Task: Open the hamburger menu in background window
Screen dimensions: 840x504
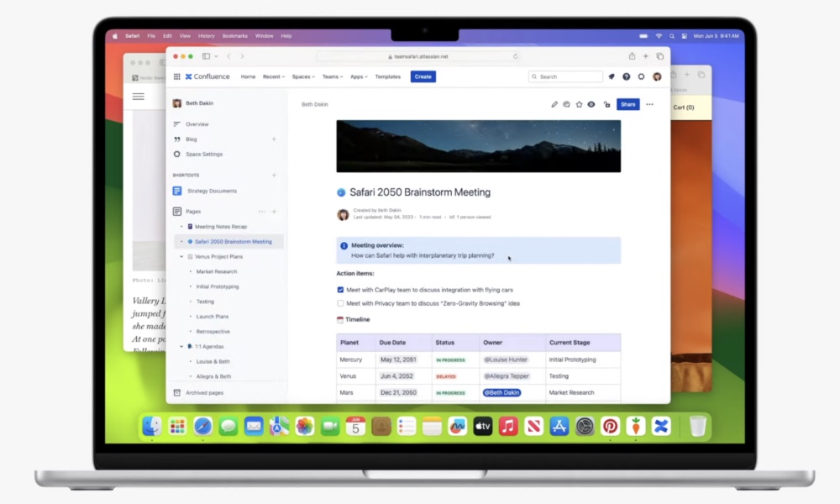Action: point(139,97)
